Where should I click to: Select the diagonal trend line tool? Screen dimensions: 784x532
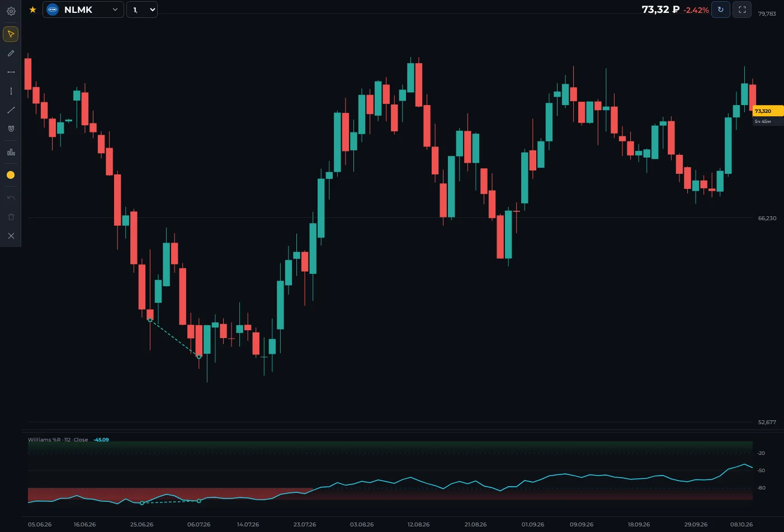pos(11,110)
